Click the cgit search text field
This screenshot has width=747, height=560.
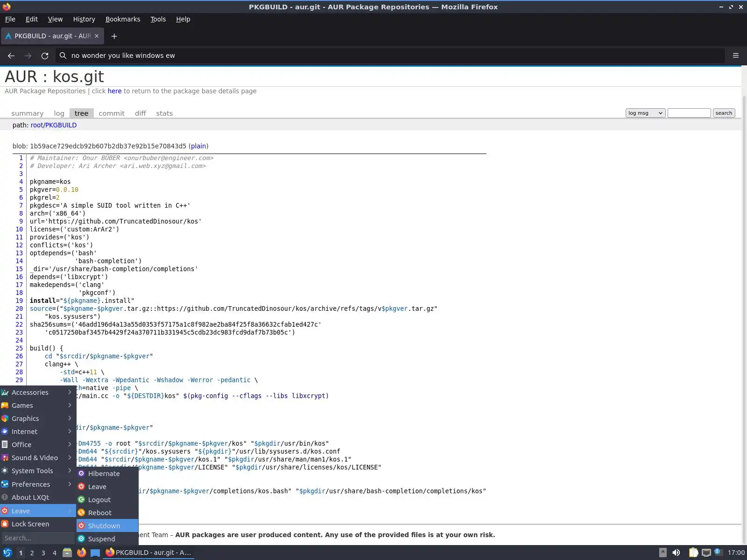pyautogui.click(x=689, y=113)
